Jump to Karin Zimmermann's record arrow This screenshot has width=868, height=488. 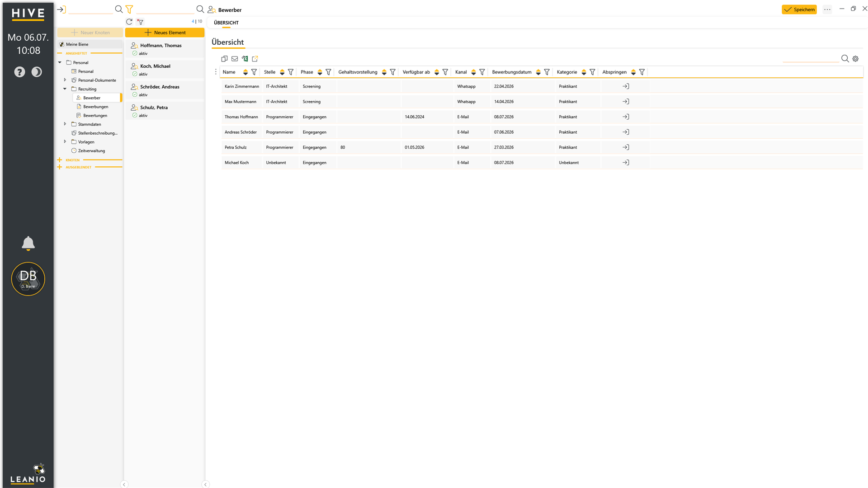click(x=626, y=86)
